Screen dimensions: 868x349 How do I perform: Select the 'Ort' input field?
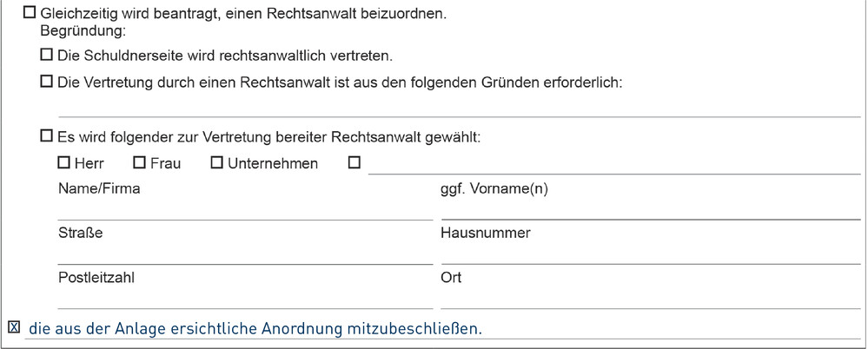[x=650, y=300]
